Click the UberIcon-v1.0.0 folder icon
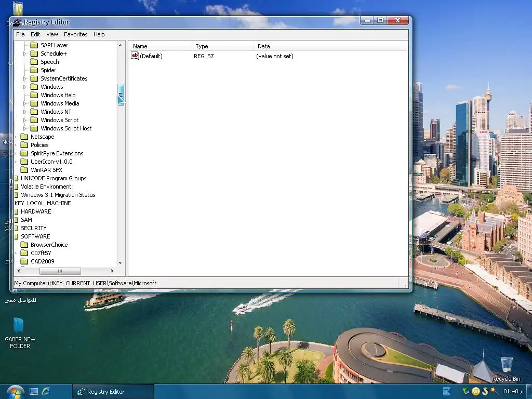Viewport: 532px width, 399px height. [24, 162]
